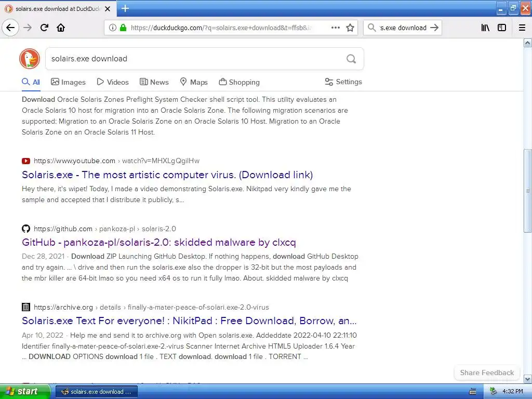Toggle the sidebar view icon
532x399 pixels.
(502, 28)
